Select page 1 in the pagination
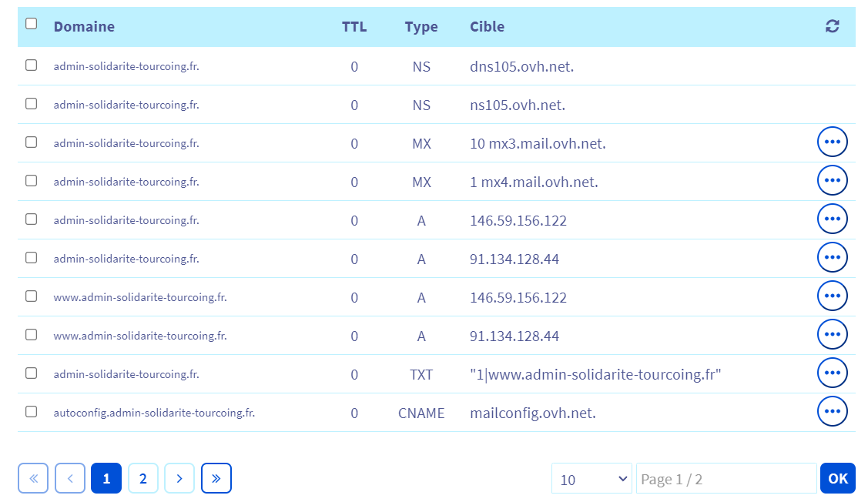Screen dimensions: 868x502 tap(106, 479)
